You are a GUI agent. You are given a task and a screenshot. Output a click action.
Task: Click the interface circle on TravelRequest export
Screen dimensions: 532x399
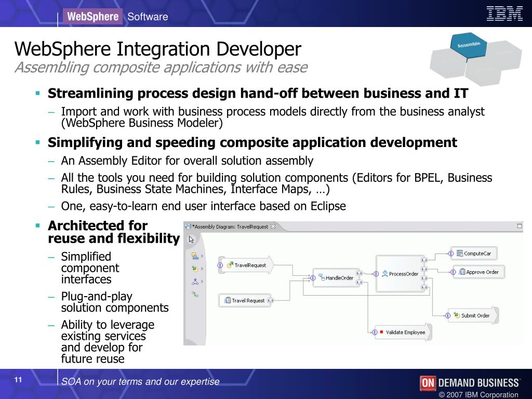point(220,265)
